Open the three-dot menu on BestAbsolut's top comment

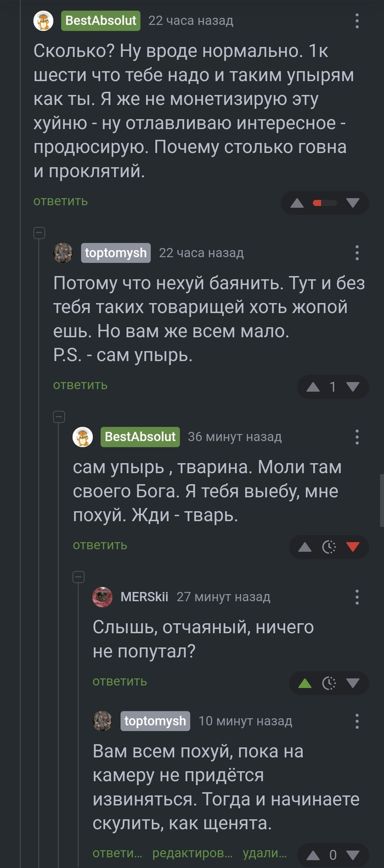point(357,21)
